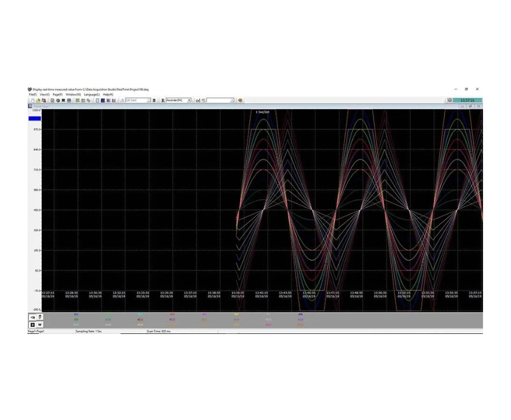Switch to black background with B button

pyautogui.click(x=32, y=325)
